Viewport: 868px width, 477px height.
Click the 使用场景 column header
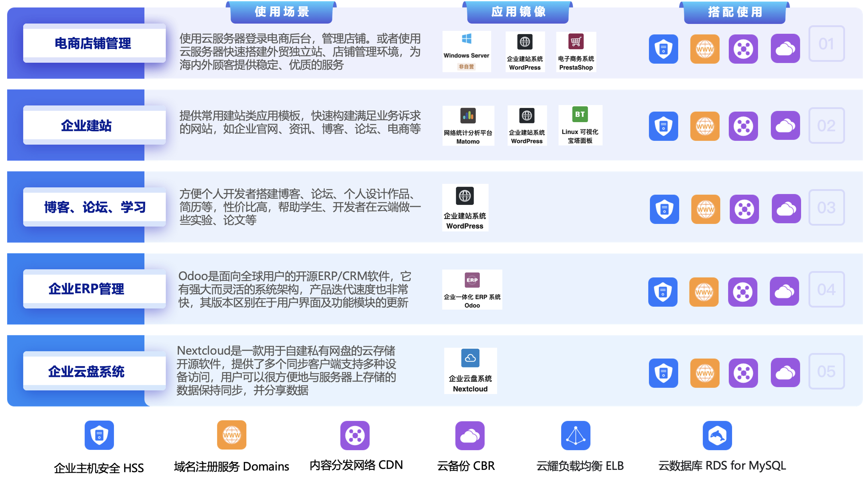[x=281, y=12]
